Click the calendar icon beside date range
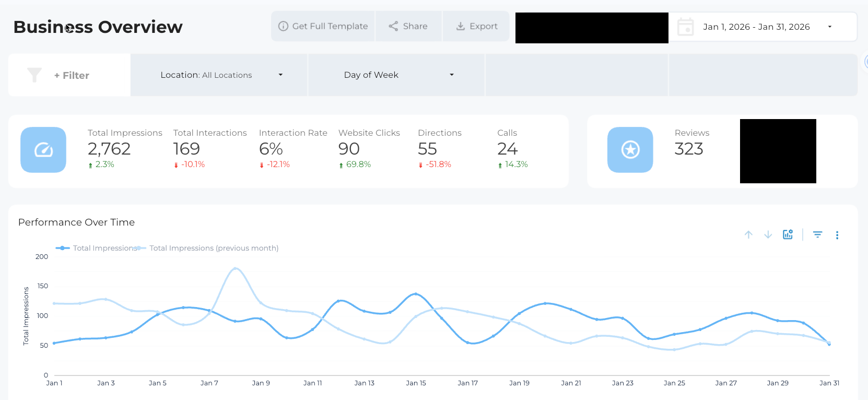 [685, 27]
